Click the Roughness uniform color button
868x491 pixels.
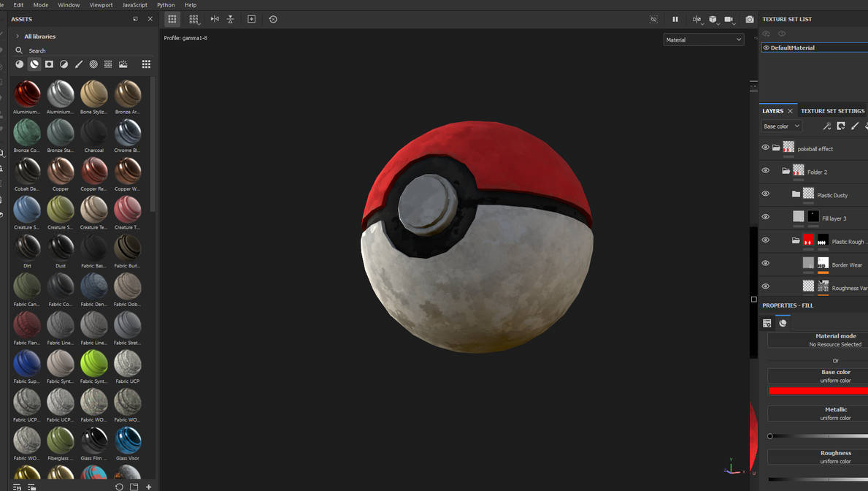point(818,457)
